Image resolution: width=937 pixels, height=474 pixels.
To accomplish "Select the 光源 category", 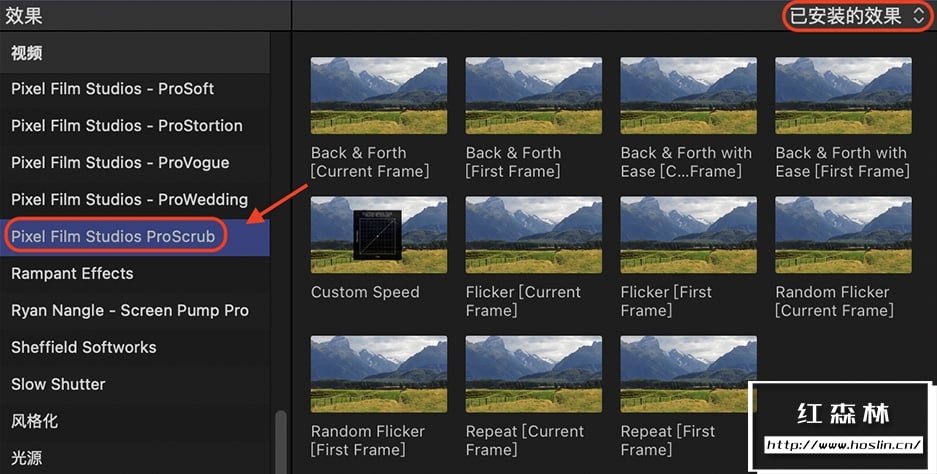I will pos(134,458).
